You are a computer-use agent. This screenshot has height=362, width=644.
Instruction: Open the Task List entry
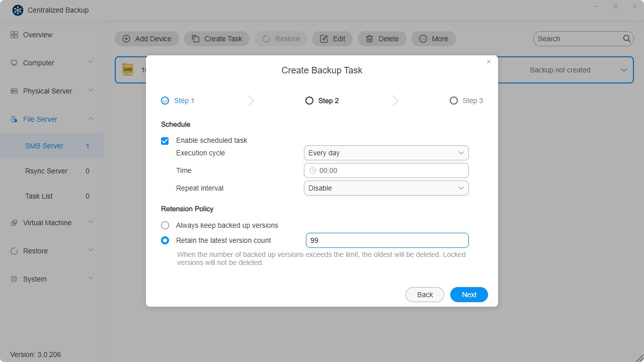[x=39, y=196]
